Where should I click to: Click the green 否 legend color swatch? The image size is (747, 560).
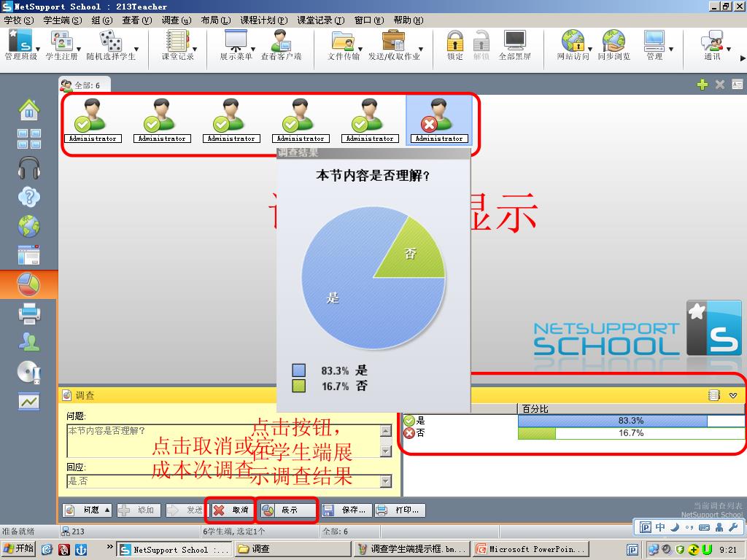point(298,386)
